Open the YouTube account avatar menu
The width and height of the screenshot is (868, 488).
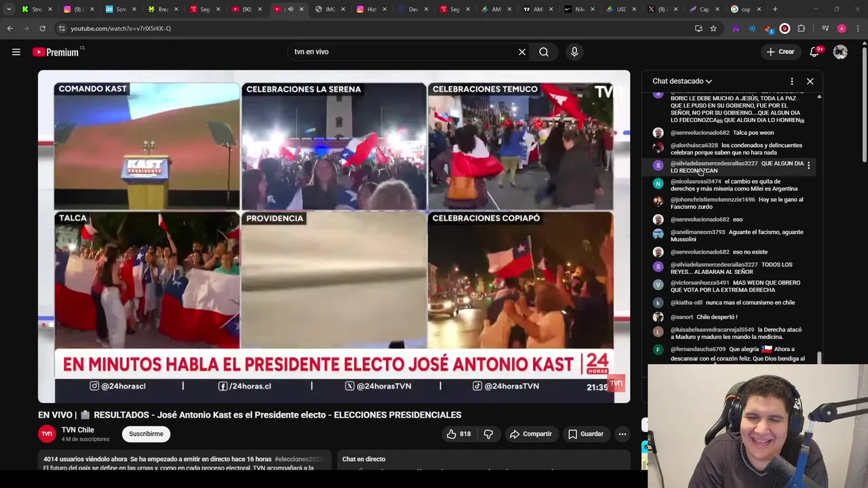tap(840, 52)
